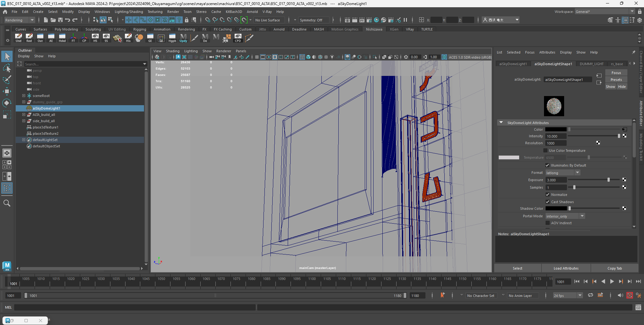Open the Arnold menu
The image size is (644, 325).
coord(252,12)
